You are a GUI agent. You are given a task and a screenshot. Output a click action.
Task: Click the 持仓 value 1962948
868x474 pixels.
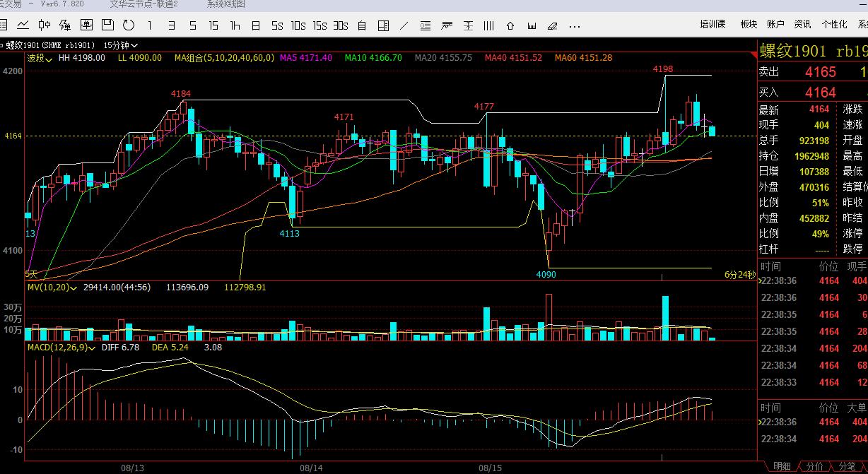coord(810,155)
